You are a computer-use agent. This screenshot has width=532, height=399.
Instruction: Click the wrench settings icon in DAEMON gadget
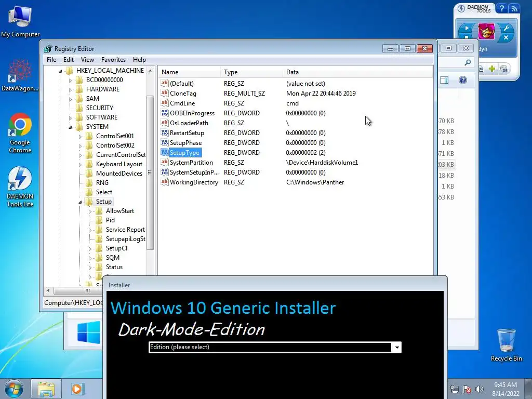point(506,28)
